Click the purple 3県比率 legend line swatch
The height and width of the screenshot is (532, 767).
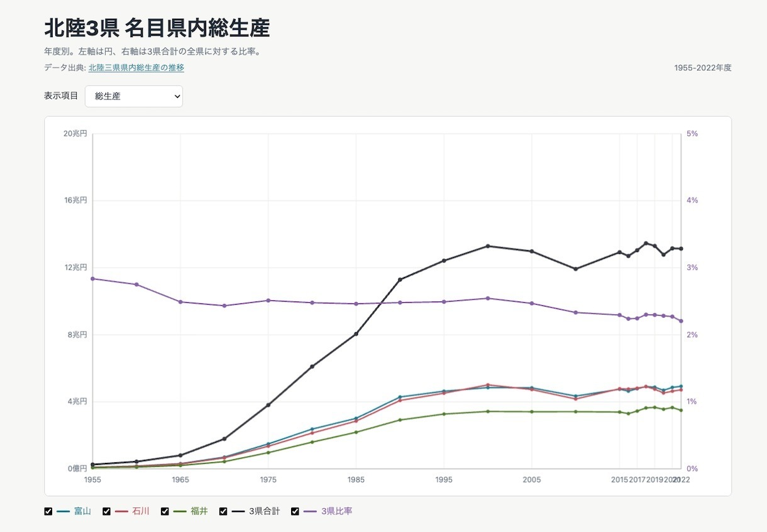tap(309, 511)
